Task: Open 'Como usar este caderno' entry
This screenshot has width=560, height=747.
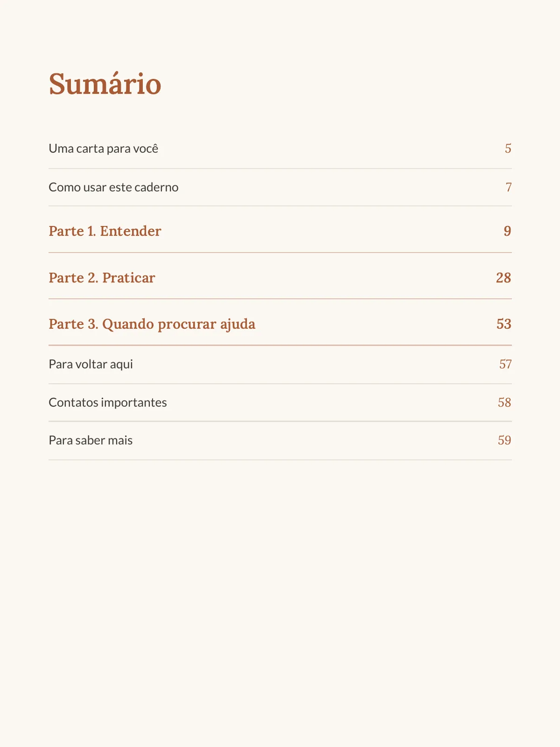Action: point(280,187)
